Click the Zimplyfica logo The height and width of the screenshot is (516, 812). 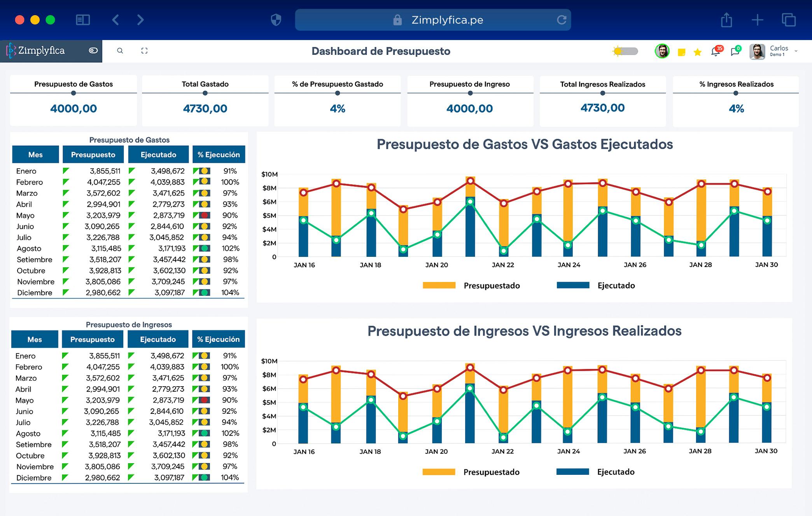38,50
